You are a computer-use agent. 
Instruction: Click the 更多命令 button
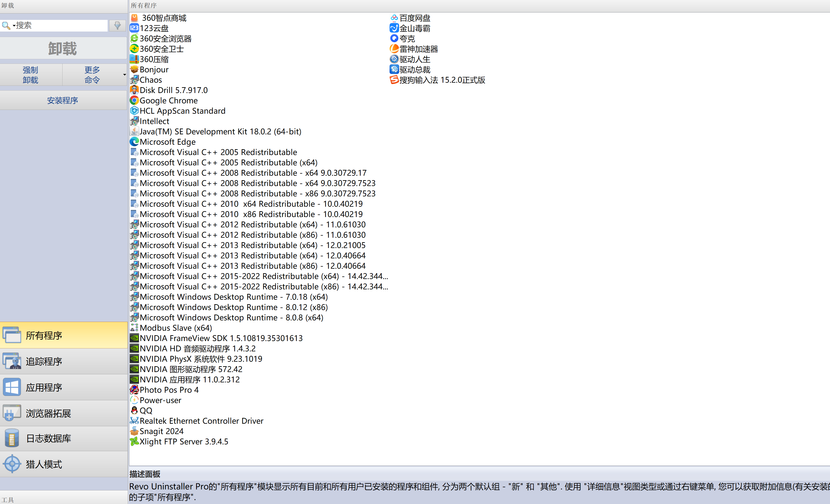[x=92, y=75]
